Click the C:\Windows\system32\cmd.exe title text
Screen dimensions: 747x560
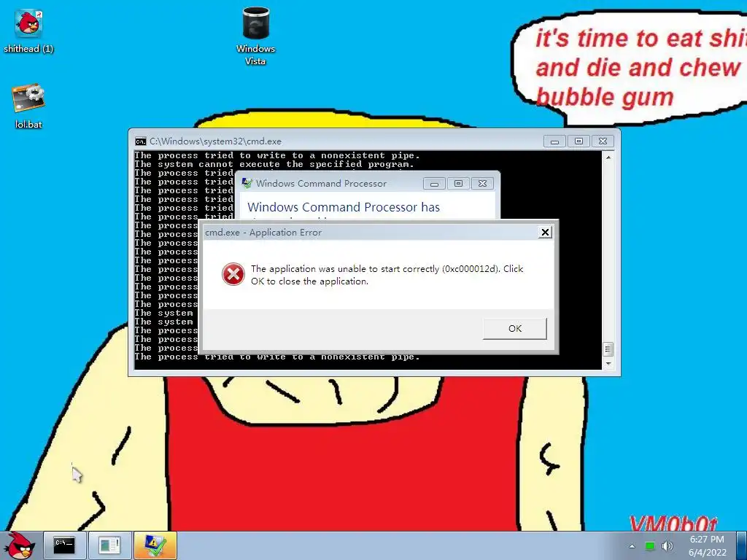tap(215, 141)
